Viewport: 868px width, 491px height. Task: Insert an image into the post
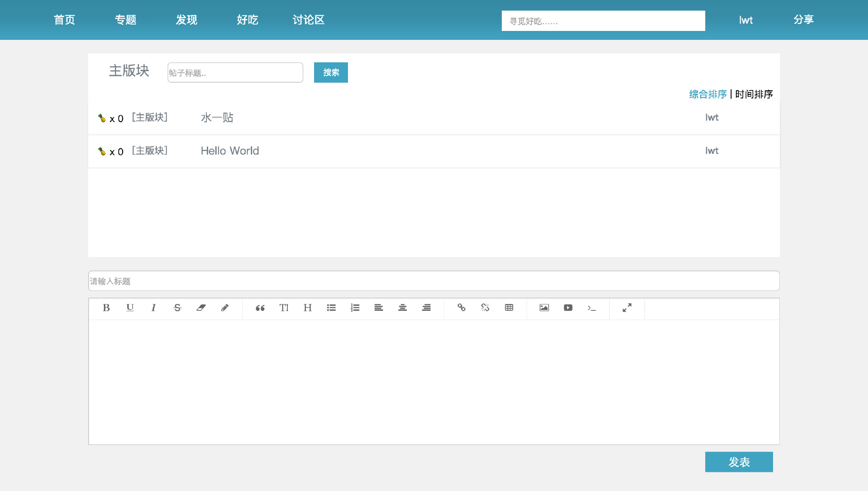pos(544,308)
